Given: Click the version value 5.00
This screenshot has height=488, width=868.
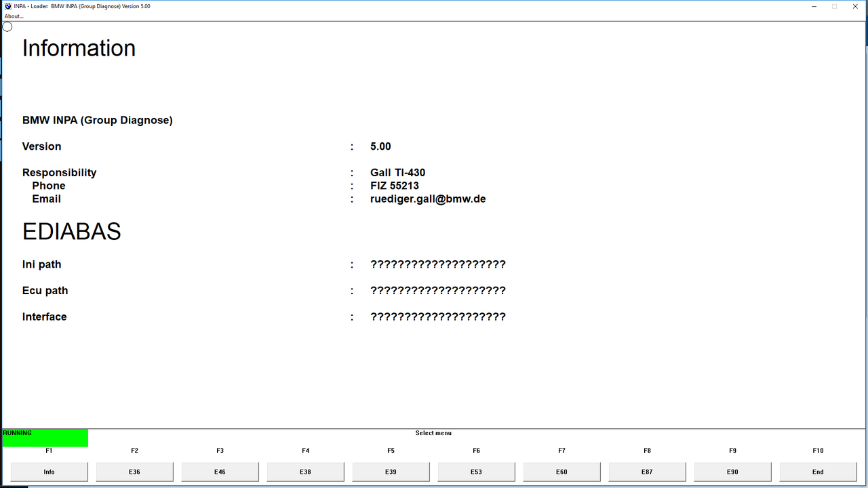Looking at the screenshot, I should (x=380, y=146).
